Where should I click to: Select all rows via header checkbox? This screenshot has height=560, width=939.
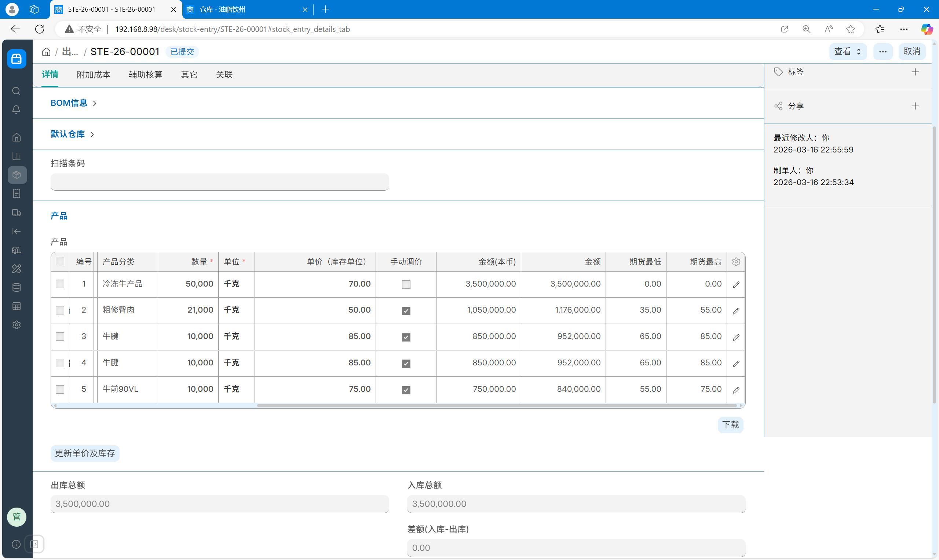(x=60, y=261)
